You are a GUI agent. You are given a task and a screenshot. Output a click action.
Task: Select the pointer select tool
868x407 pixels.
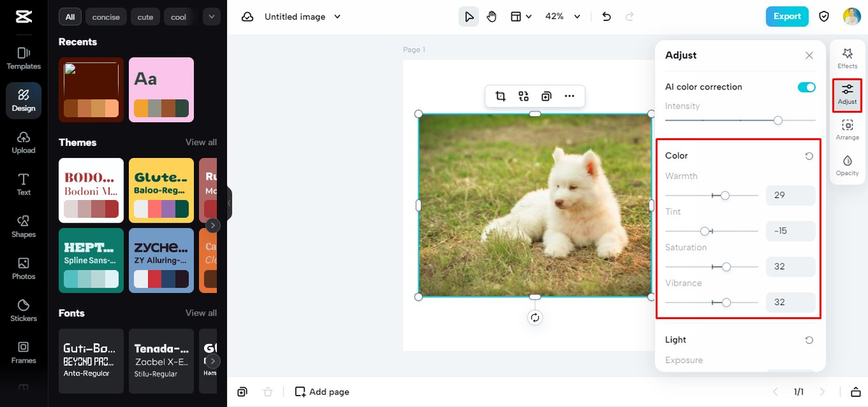(x=469, y=16)
